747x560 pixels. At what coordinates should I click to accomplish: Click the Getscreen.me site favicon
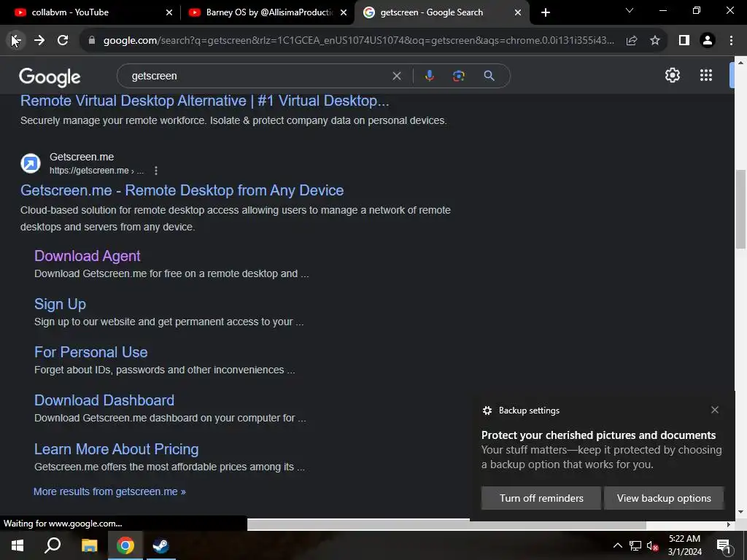31,163
